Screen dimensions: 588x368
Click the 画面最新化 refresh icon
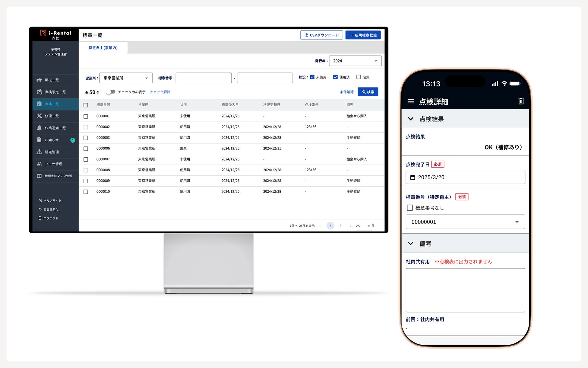[40, 209]
